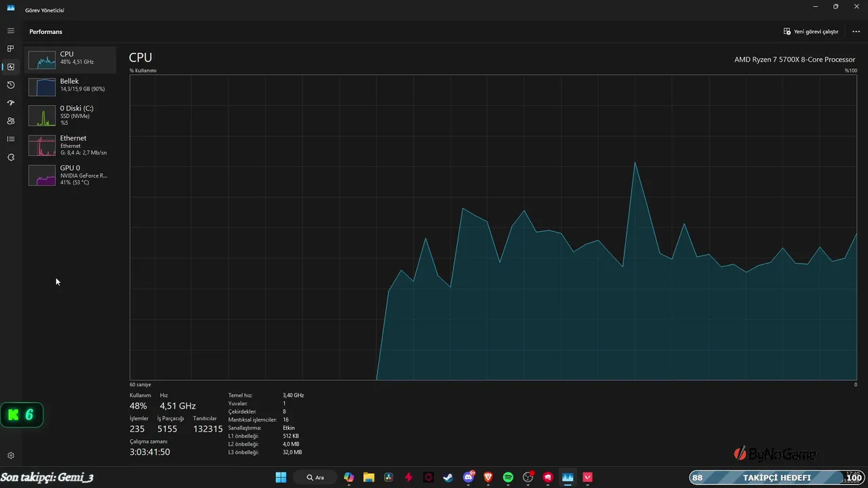Image resolution: width=868 pixels, height=488 pixels.
Task: Open Steam from the taskbar
Action: (x=448, y=477)
